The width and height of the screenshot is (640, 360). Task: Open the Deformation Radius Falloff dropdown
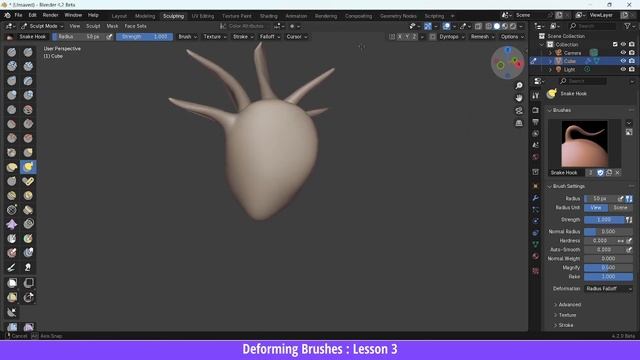[x=608, y=289]
